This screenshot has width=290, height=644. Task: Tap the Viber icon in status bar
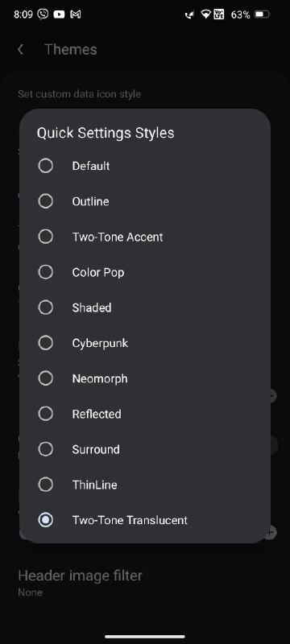click(x=43, y=14)
